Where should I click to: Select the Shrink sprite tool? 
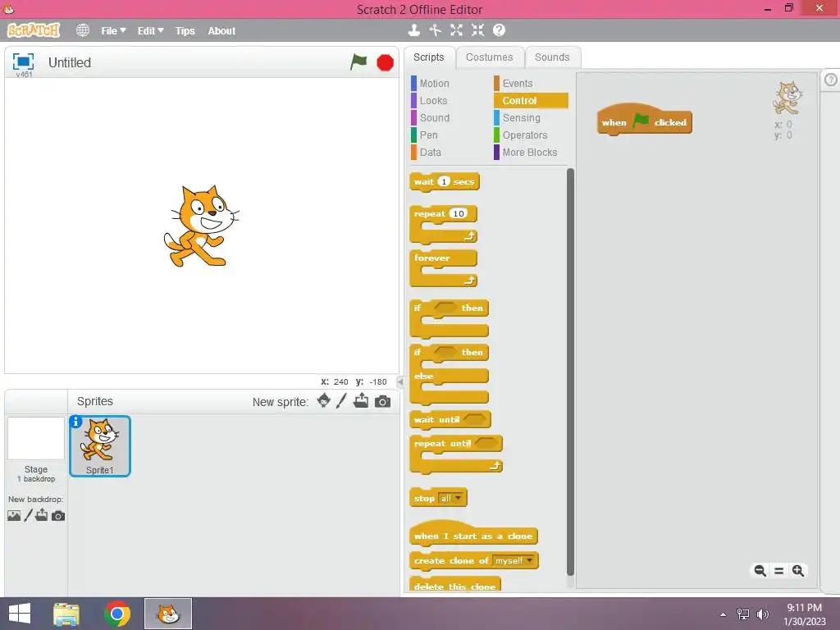coord(477,30)
